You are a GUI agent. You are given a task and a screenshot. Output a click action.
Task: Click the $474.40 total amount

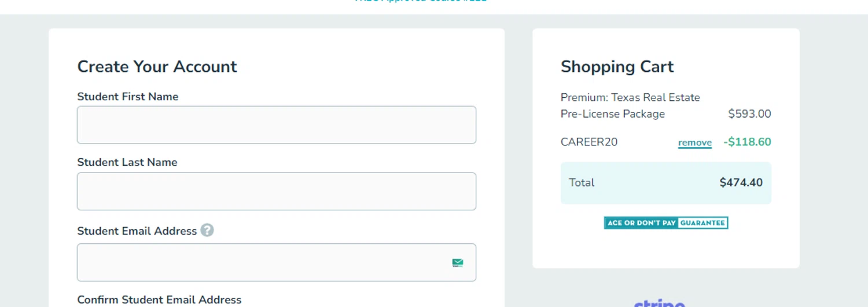[741, 183]
